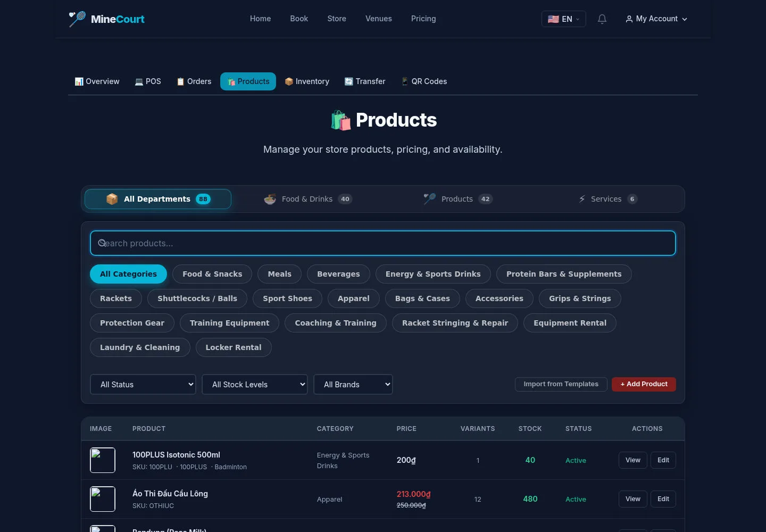The height and width of the screenshot is (532, 766).
Task: Select the All Categories filter
Action: [128, 274]
